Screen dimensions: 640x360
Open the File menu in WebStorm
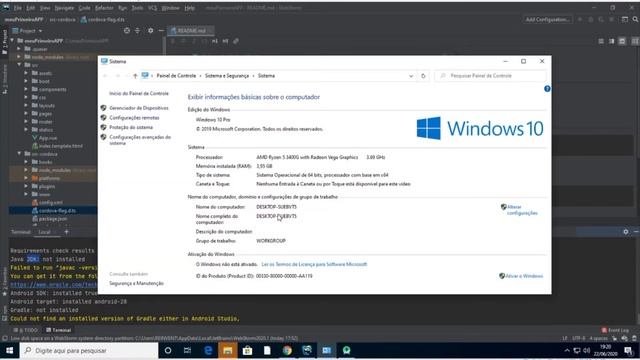coord(18,8)
